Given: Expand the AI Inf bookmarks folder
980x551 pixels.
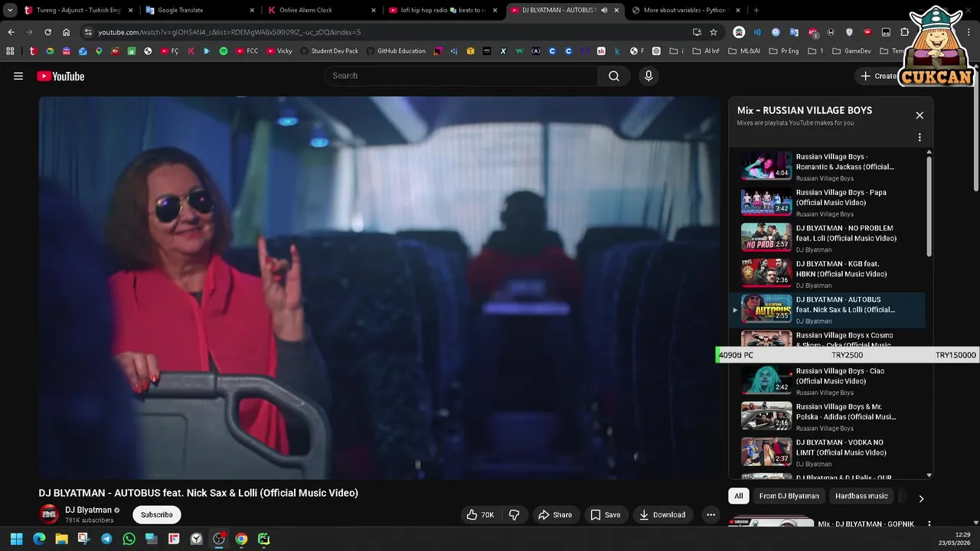Looking at the screenshot, I should pyautogui.click(x=706, y=51).
